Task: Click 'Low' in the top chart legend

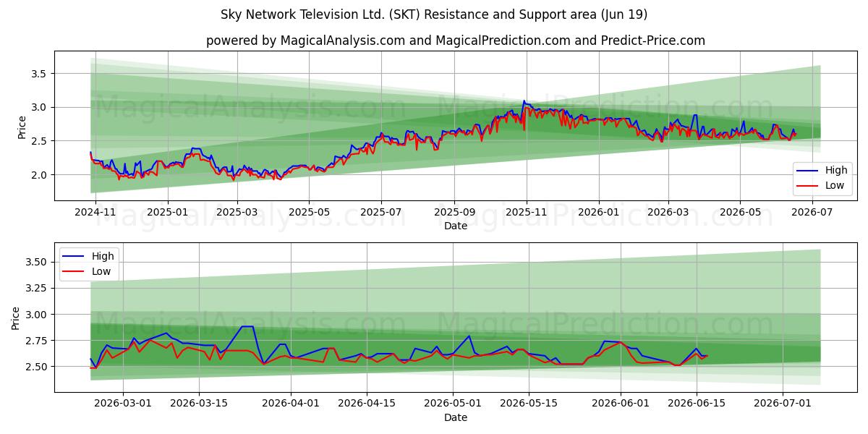Action: pos(835,186)
